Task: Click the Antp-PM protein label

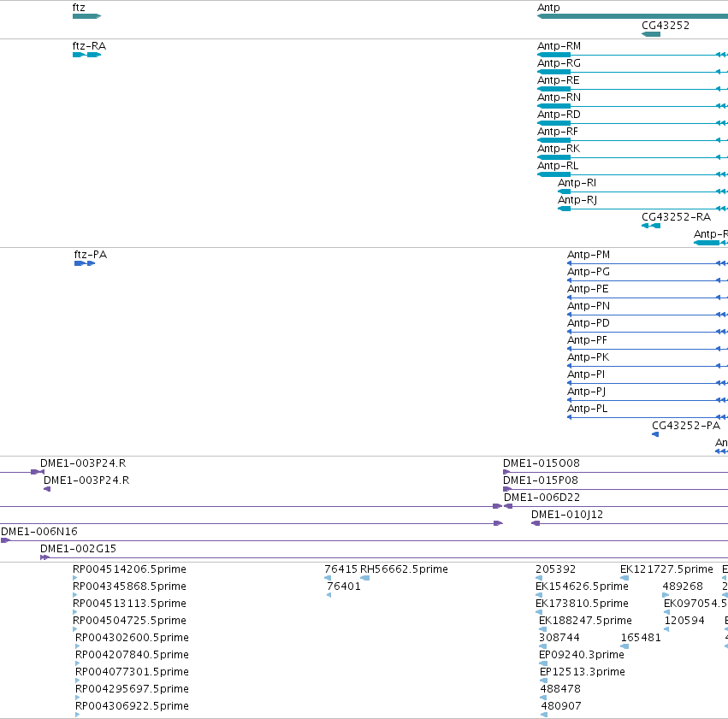Action: tap(589, 255)
